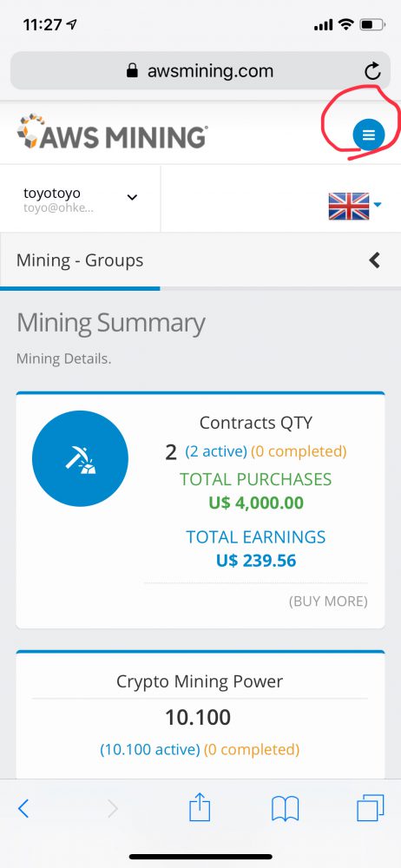Tap the padlock icon in address bar
Viewport: 401px width, 868px height.
pos(132,70)
